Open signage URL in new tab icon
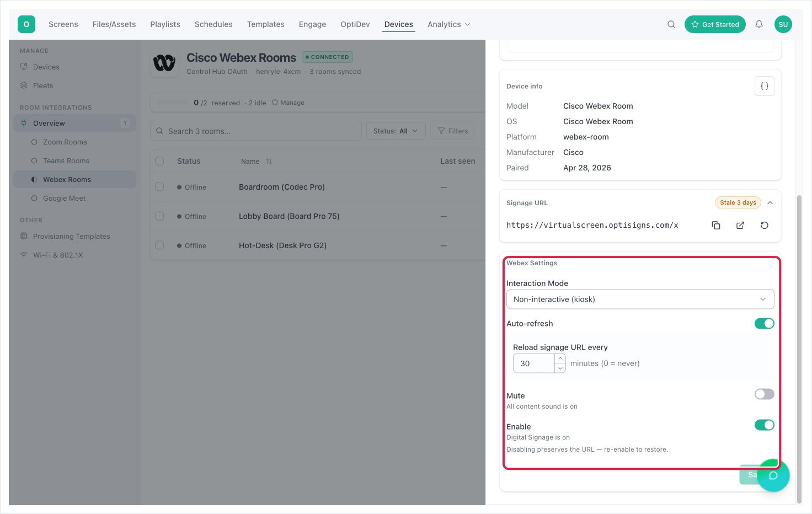The width and height of the screenshot is (812, 514). click(740, 225)
